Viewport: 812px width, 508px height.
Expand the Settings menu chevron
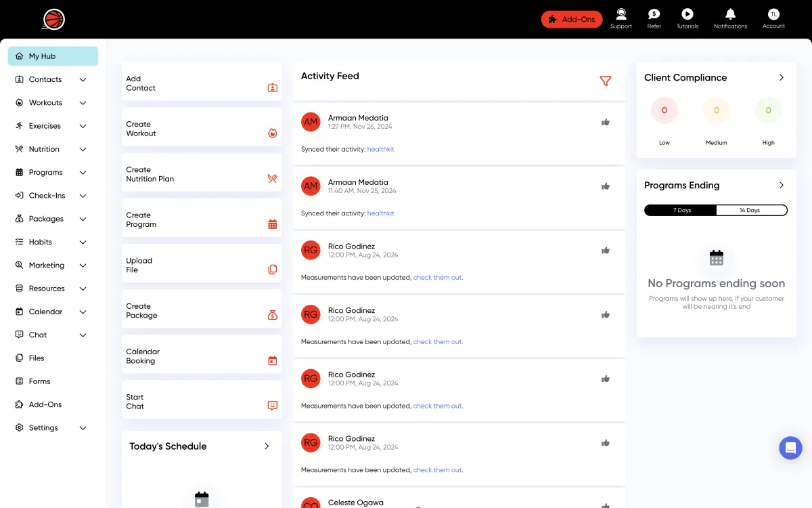pos(83,428)
